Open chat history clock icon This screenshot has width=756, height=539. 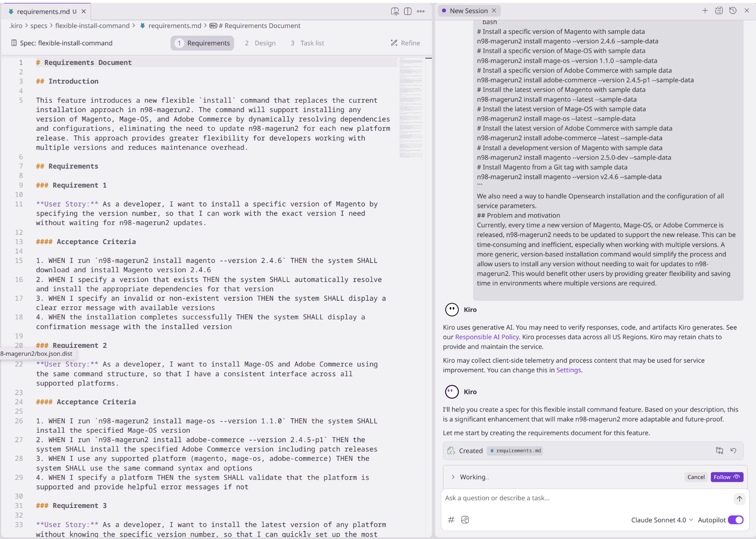(733, 11)
